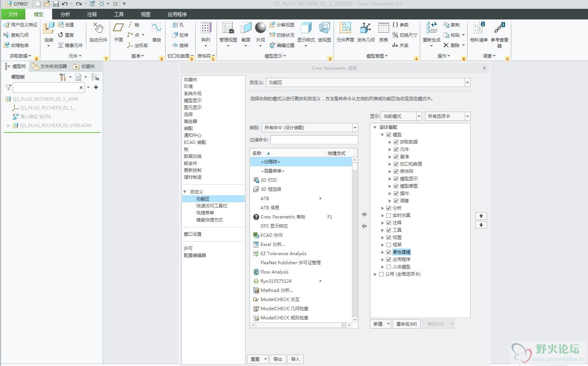This screenshot has width=588, height=366.
Task: Enable the 框架 tab checkbox
Action: [389, 245]
